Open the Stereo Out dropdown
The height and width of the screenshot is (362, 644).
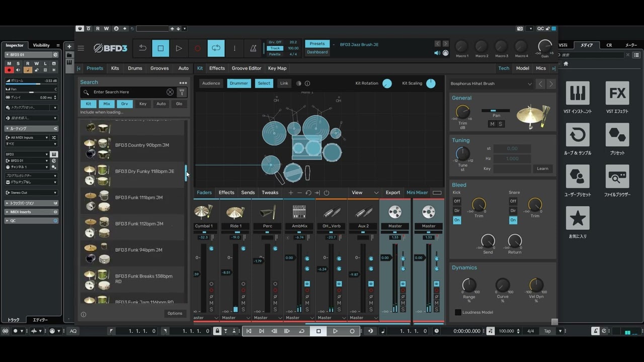click(x=31, y=193)
